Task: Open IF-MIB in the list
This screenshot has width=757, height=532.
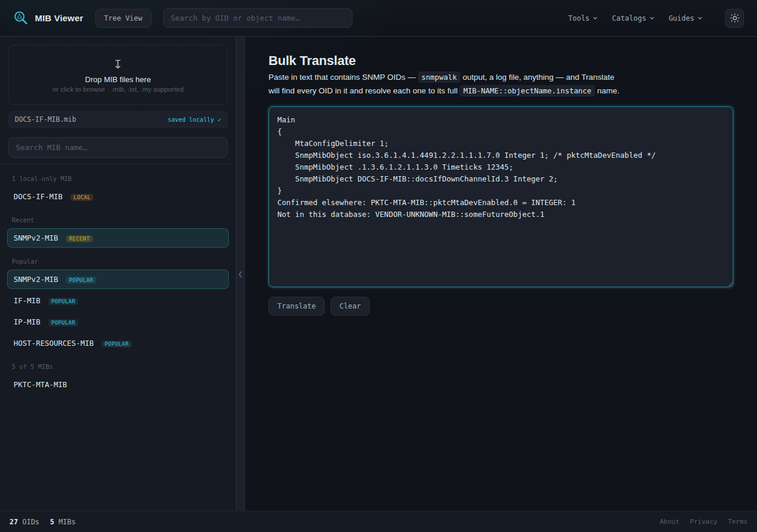Action: click(118, 301)
